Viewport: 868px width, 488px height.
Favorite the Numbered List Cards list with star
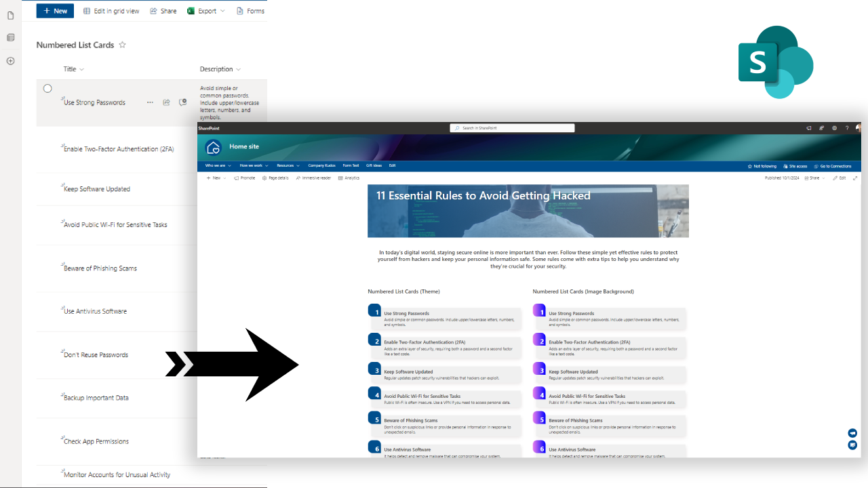pos(123,45)
